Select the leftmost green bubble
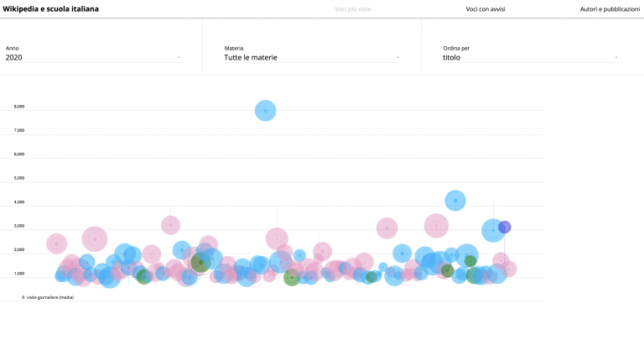This screenshot has height=351, width=644. [144, 276]
